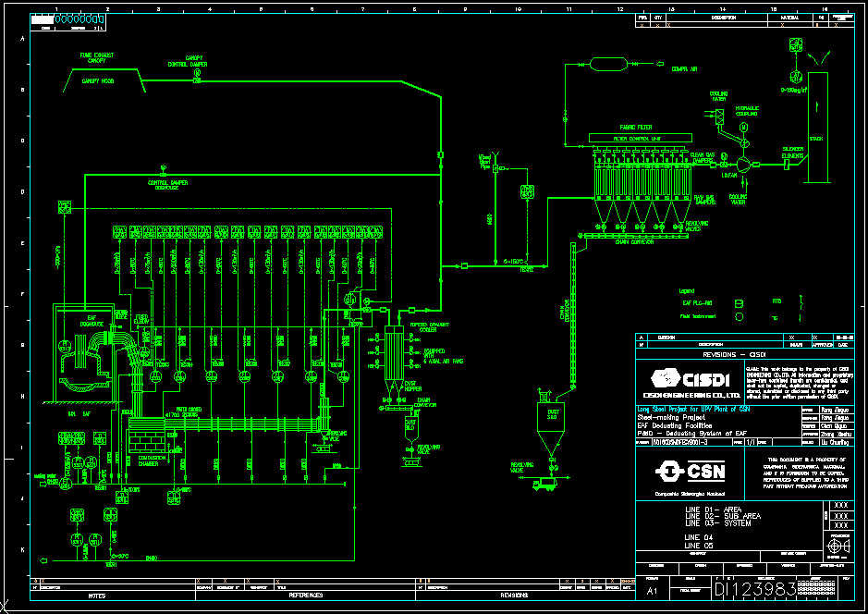The width and height of the screenshot is (868, 614).
Task: Select the stack chimney symbol
Action: (818, 127)
